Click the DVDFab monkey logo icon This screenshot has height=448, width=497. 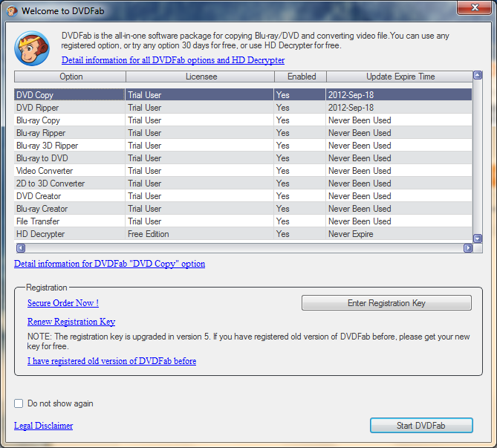(32, 48)
